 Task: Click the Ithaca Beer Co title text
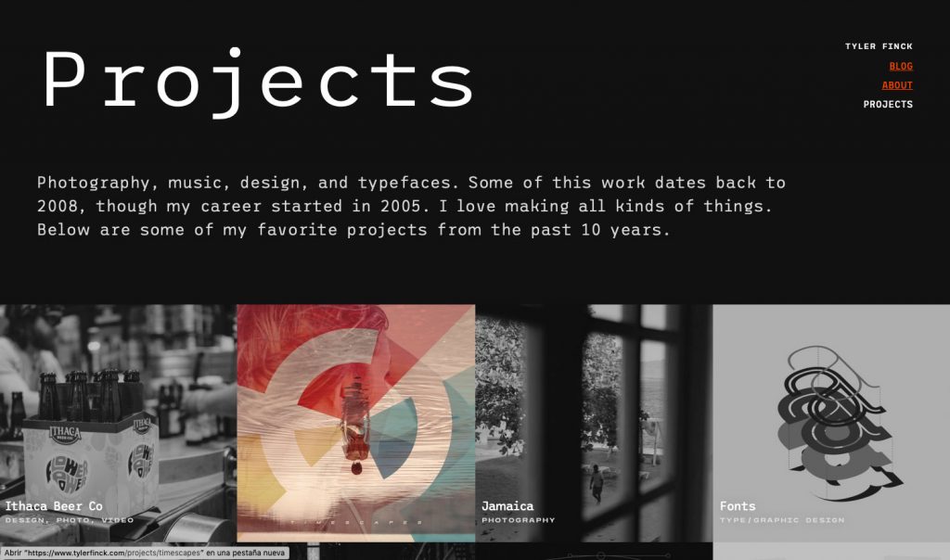click(54, 506)
